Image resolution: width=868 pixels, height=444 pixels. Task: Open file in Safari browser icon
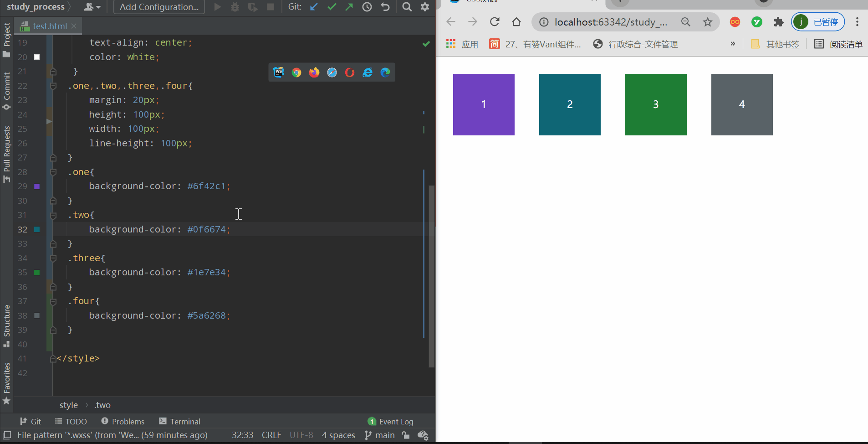(332, 72)
